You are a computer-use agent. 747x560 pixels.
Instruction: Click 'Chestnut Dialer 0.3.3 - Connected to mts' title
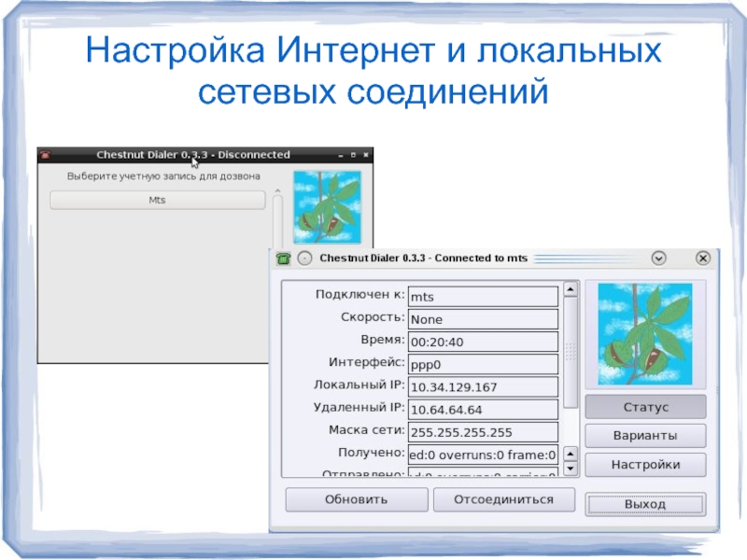424,259
